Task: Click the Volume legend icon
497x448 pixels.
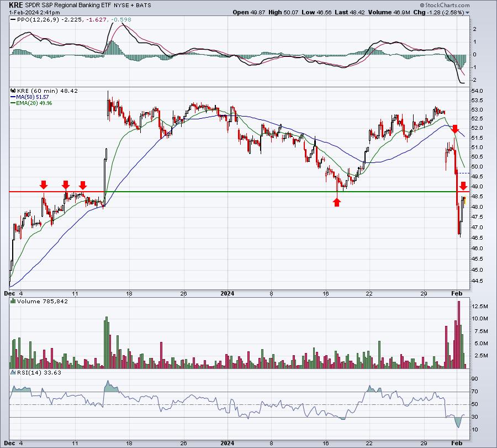Action: (13, 301)
